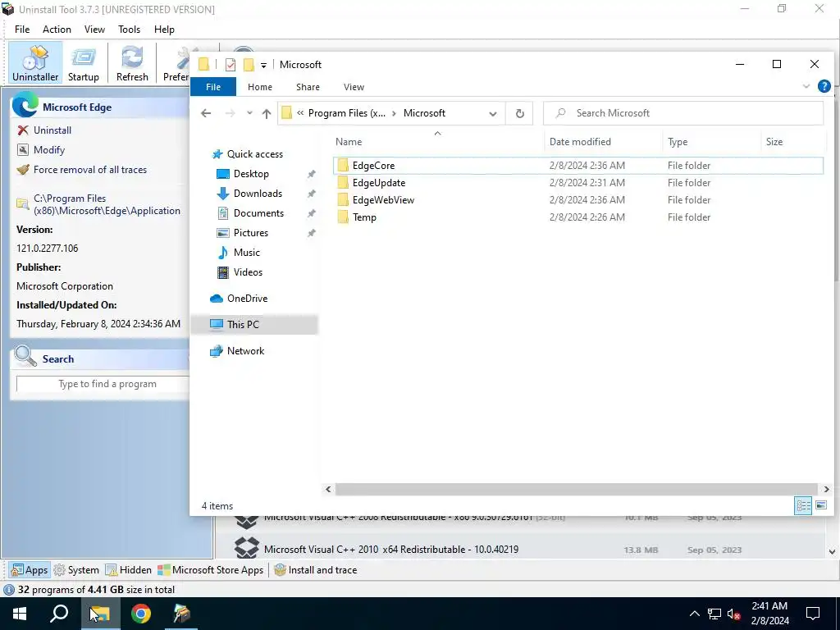Open Install and trace mode
840x630 pixels.
pos(316,570)
